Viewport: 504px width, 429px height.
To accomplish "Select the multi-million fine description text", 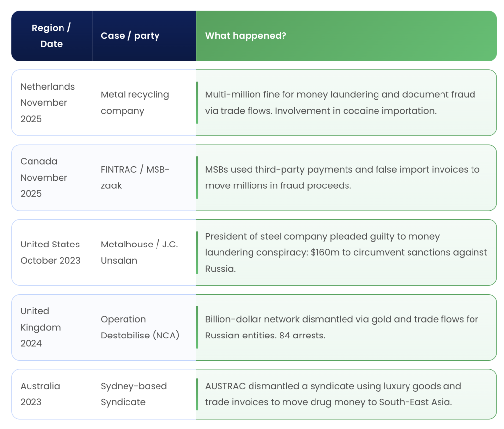I will point(340,103).
